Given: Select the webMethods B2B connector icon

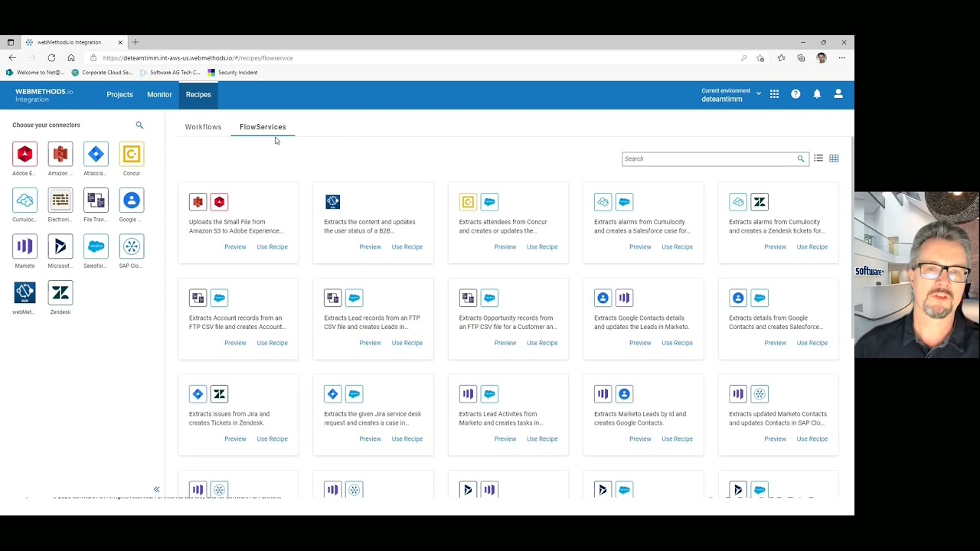Looking at the screenshot, I should coord(24,292).
